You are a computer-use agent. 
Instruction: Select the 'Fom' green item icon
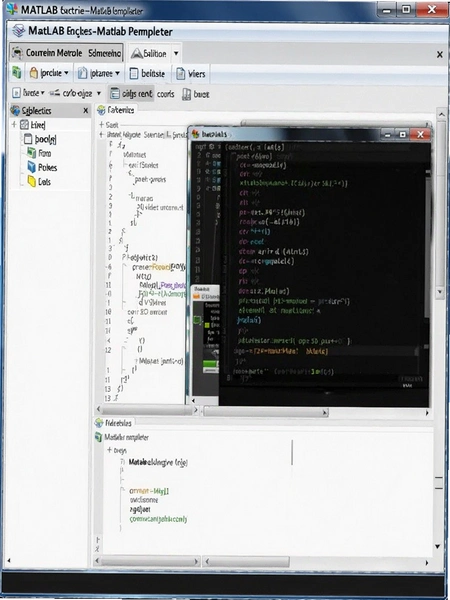pos(31,153)
